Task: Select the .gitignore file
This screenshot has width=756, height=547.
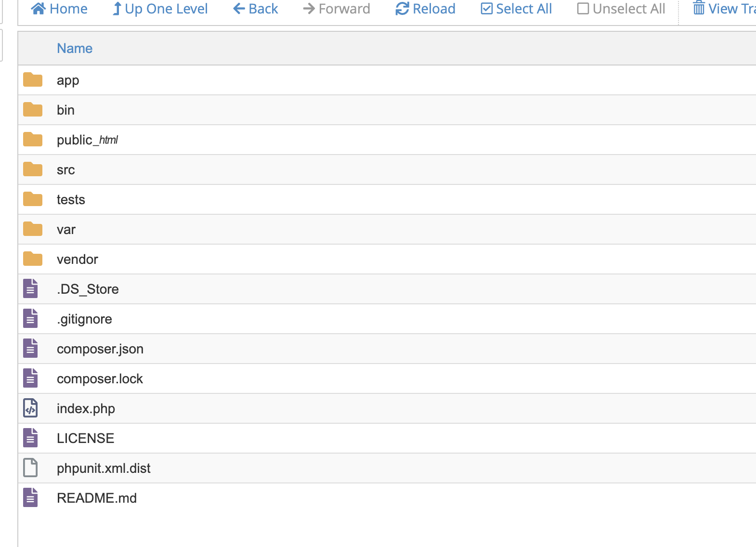Action: (x=84, y=319)
